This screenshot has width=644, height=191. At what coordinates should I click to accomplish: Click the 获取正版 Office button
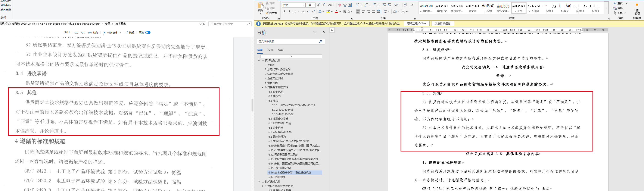(x=417, y=24)
